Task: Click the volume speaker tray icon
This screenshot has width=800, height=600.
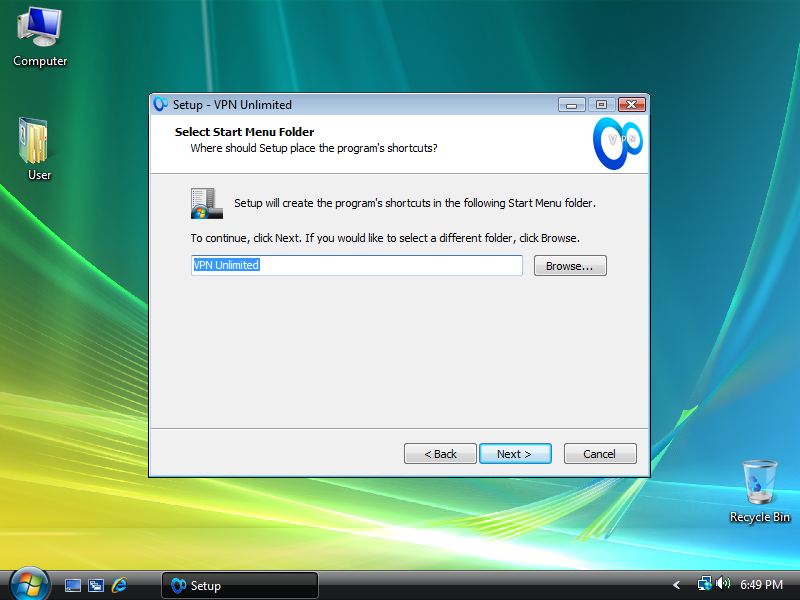Action: 723,583
